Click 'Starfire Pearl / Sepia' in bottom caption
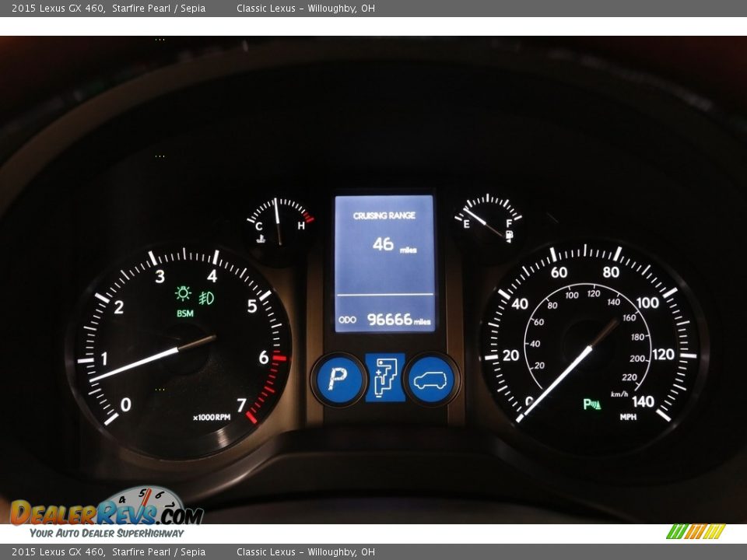 [159, 552]
